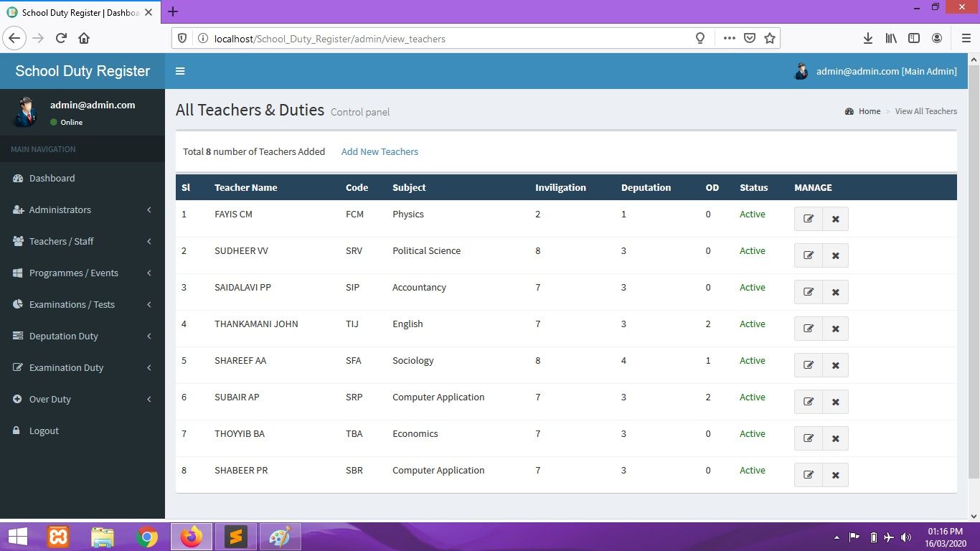Click the edit icon for FAYIS CM
980x551 pixels.
808,219
